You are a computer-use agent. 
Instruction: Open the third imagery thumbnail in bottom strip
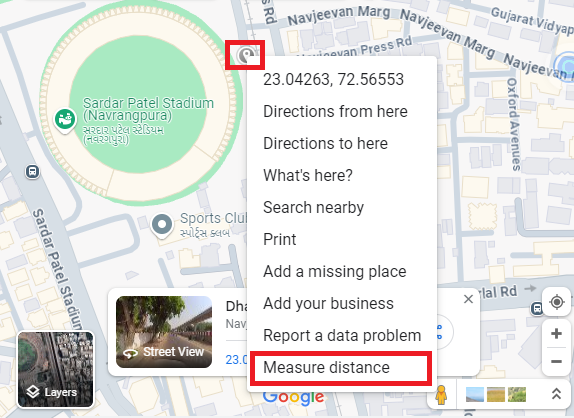pos(517,395)
